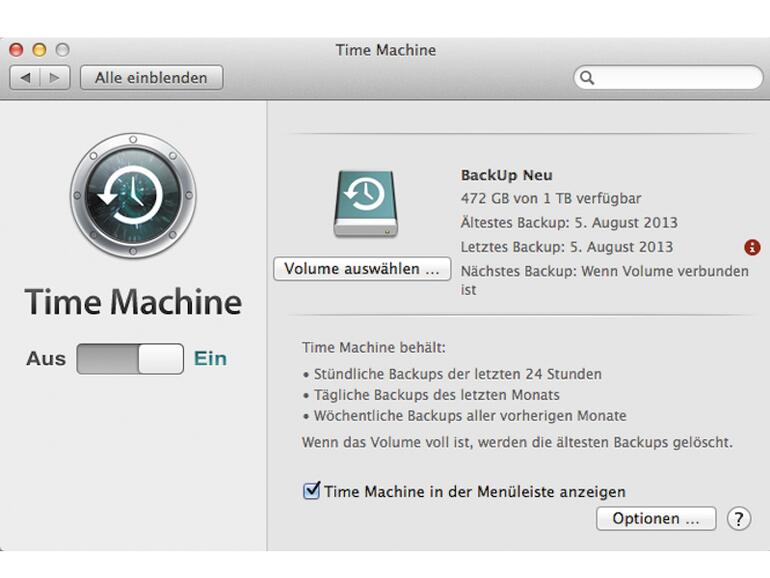Image resolution: width=770 pixels, height=578 pixels.
Task: Click 'Time Machine behält:' heading
Action: pyautogui.click(x=374, y=348)
